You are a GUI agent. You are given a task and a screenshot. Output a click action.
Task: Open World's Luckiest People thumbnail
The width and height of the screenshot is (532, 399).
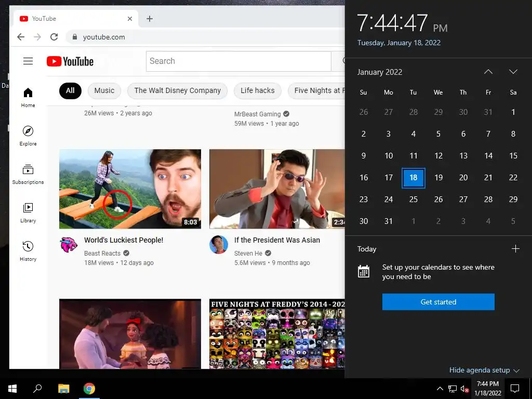pyautogui.click(x=130, y=189)
